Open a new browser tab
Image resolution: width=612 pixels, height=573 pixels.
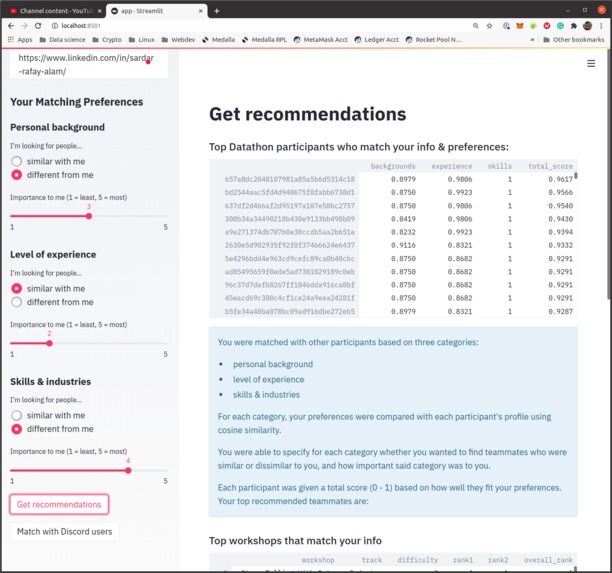point(217,11)
